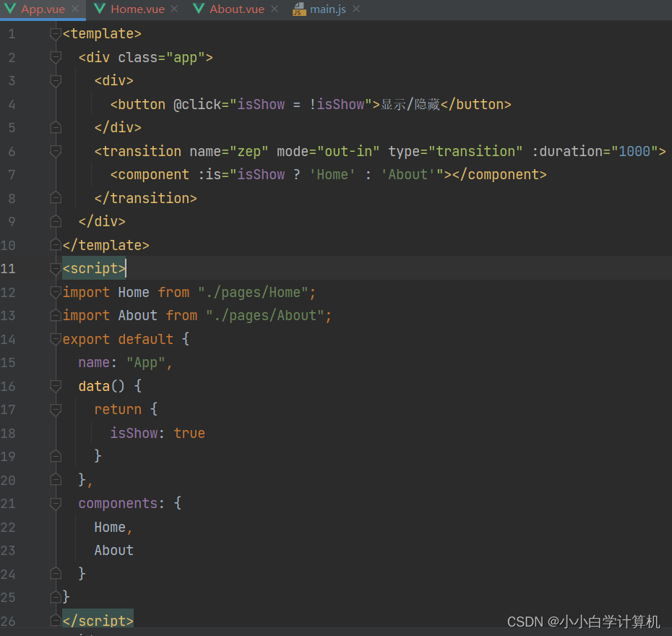The image size is (672, 636).
Task: Open the main.js tab
Action: pyautogui.click(x=328, y=9)
